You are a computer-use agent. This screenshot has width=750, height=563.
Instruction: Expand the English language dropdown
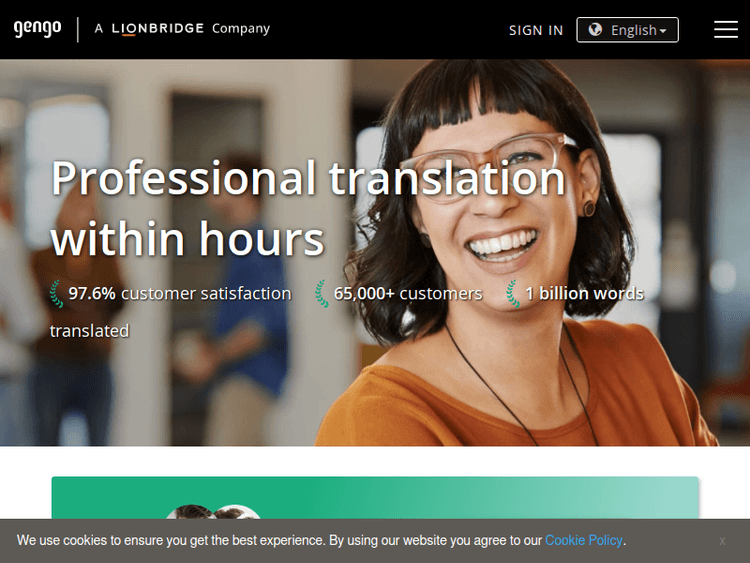[x=627, y=30]
